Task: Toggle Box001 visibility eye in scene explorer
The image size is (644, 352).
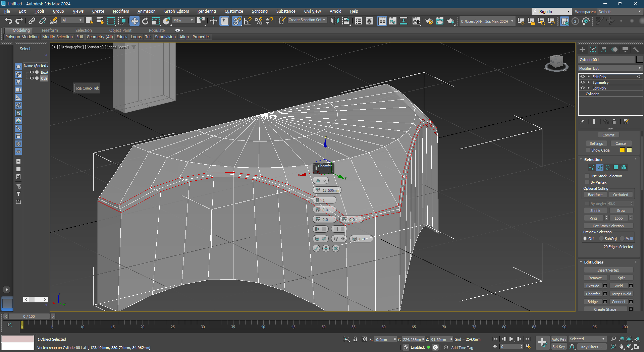Action: [x=32, y=72]
